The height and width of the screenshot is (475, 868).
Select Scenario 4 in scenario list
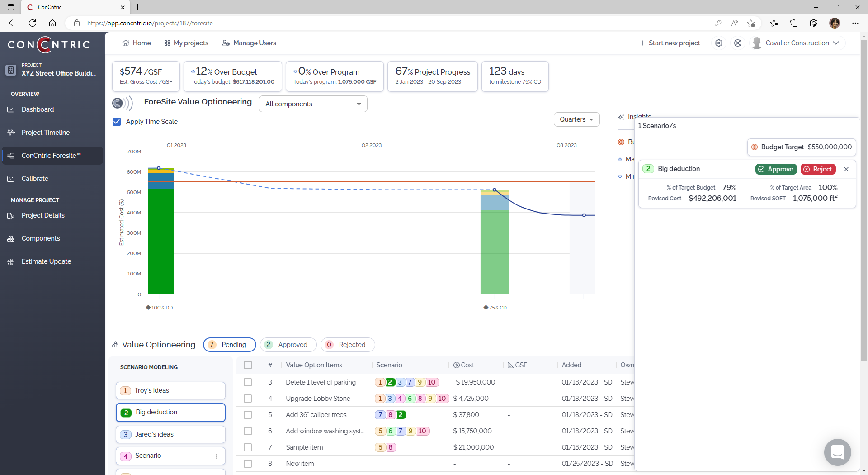click(170, 456)
